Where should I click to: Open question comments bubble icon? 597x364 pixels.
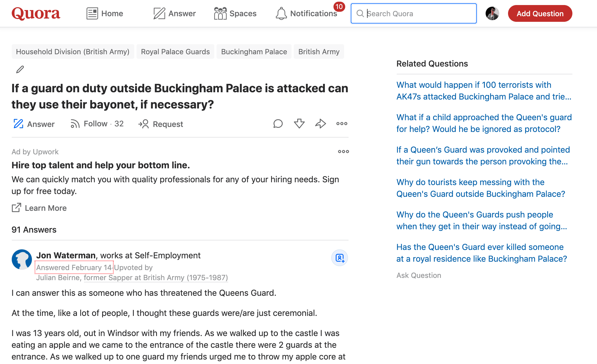pos(278,124)
